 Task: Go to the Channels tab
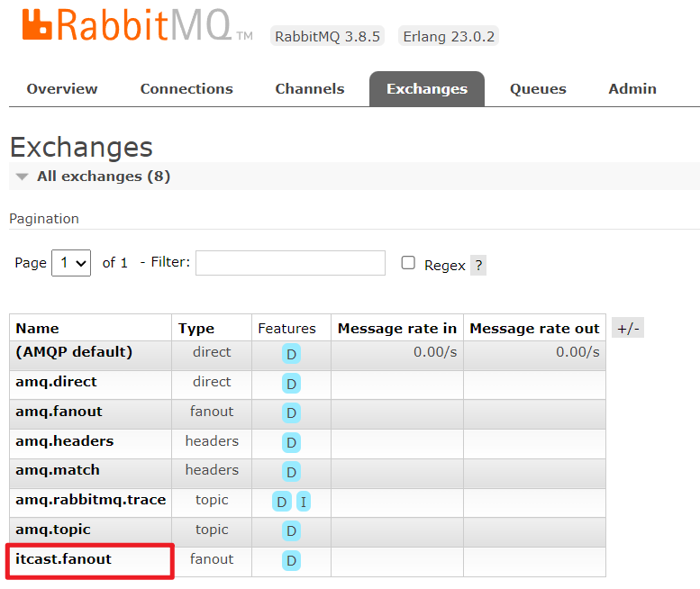point(310,89)
